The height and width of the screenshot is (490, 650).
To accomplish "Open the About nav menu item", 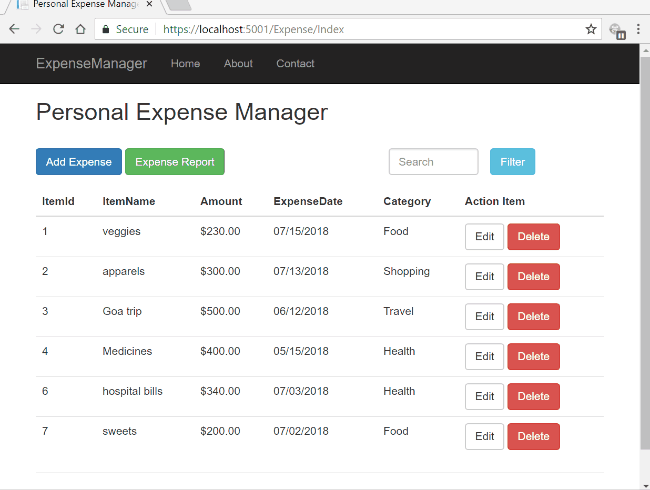I will [x=238, y=64].
